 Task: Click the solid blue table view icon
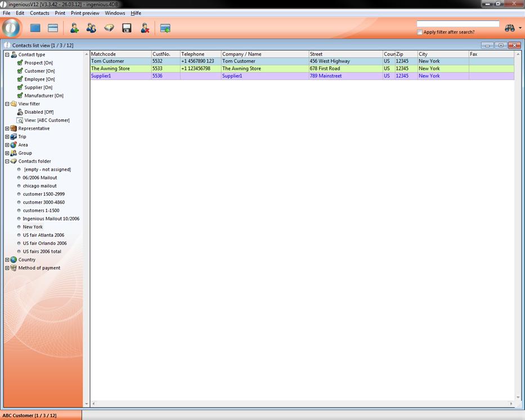click(35, 28)
